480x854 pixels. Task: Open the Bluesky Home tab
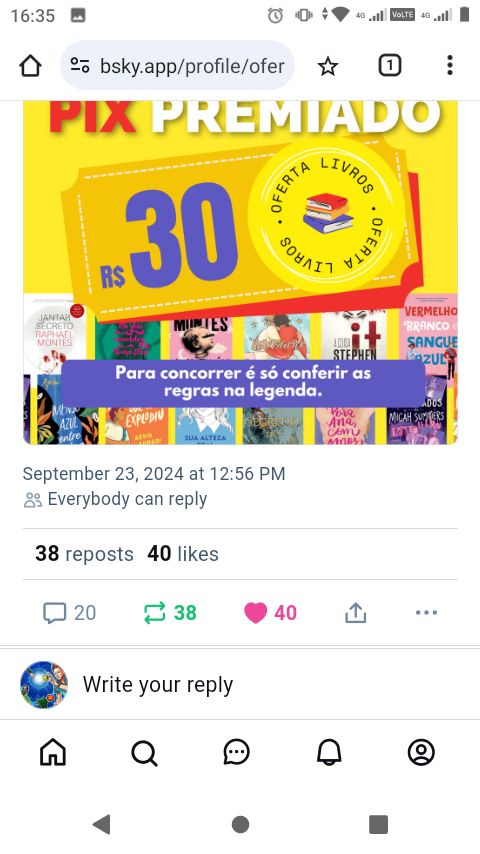53,753
